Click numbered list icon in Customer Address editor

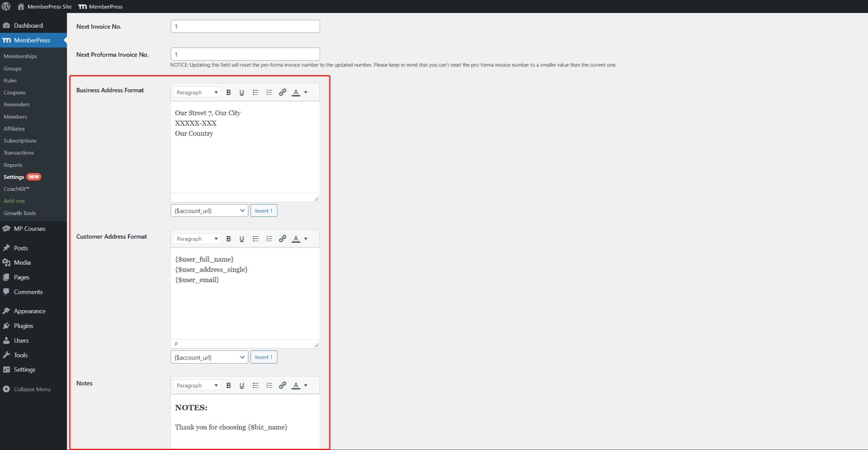tap(269, 239)
